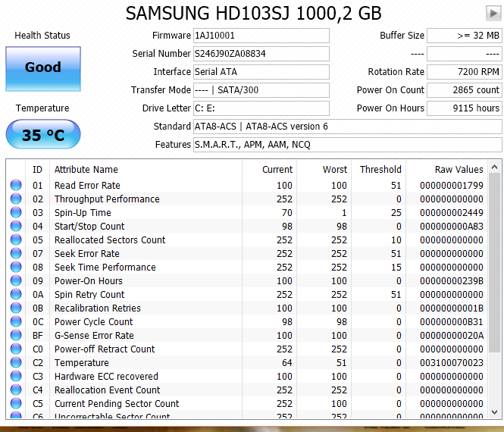Click raw value 000000000A83 in Start/Stop row
The height and width of the screenshot is (432, 504).
(451, 227)
